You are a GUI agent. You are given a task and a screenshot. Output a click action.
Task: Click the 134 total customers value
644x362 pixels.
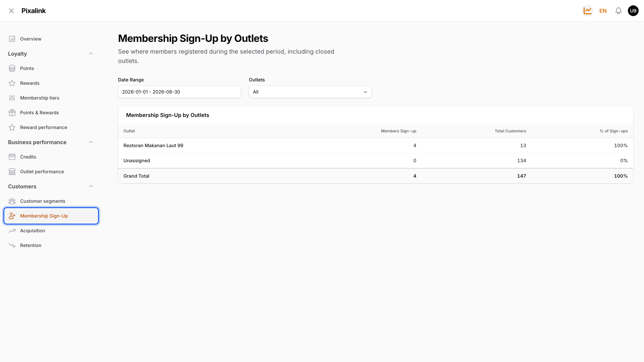522,161
